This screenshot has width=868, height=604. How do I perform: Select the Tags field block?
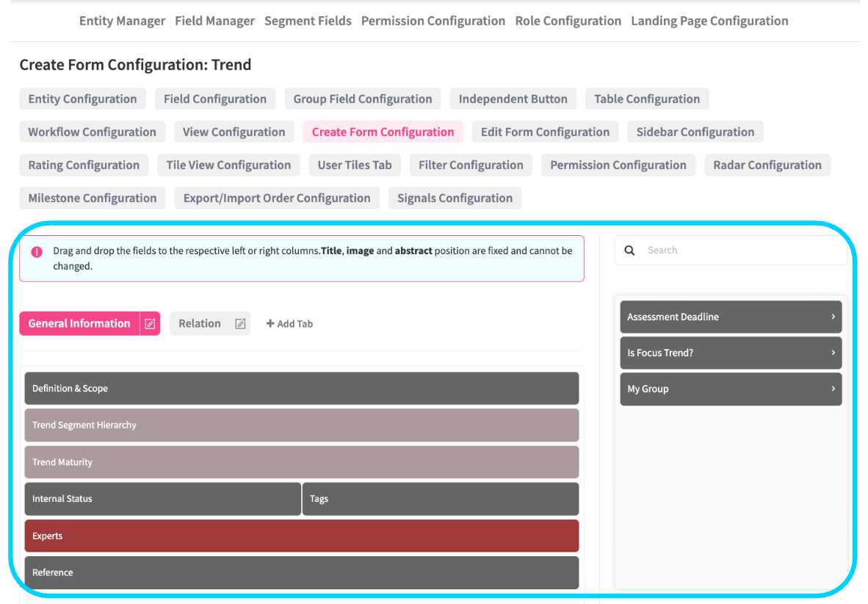click(x=441, y=499)
